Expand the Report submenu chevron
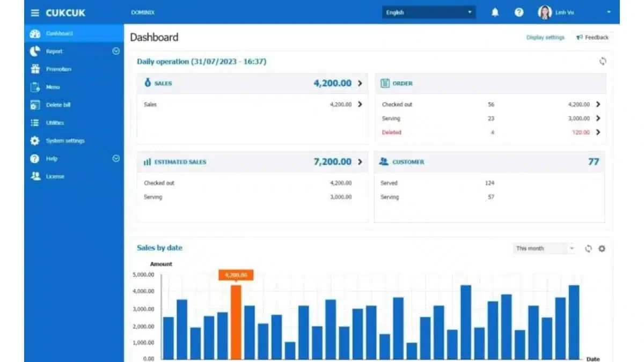Image resolution: width=644 pixels, height=362 pixels. (x=116, y=51)
